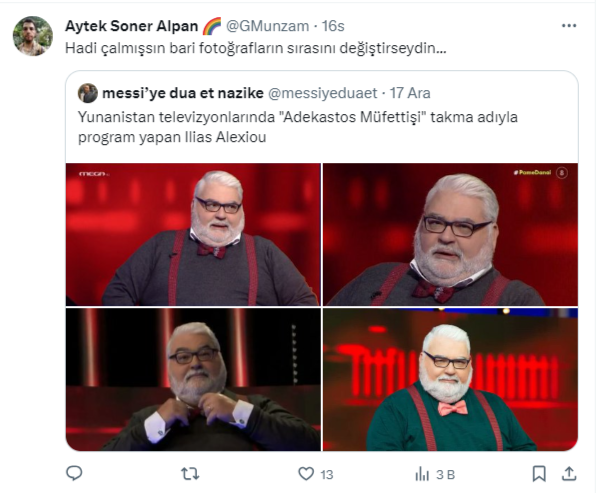Screen dimensions: 606x493
Task: Open the 17 Ara quoted tweet date
Action: tap(410, 93)
